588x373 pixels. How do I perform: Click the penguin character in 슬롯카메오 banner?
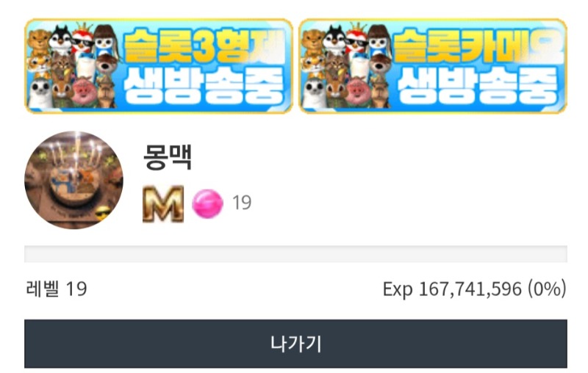pyautogui.click(x=334, y=40)
